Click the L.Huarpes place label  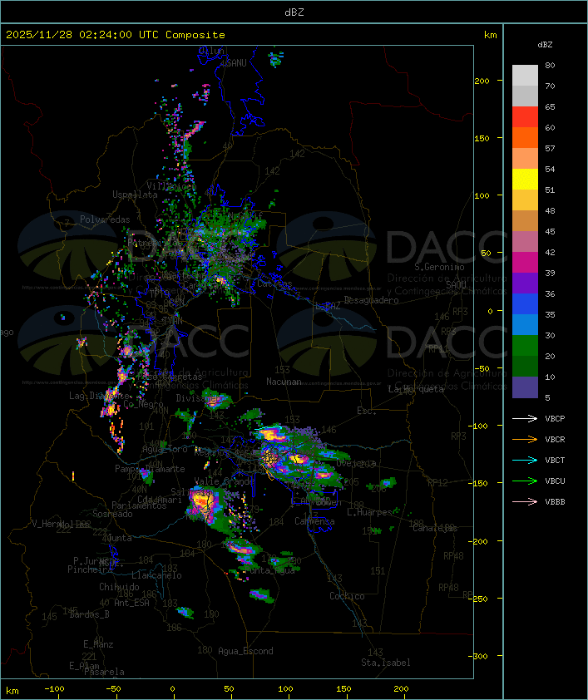click(x=369, y=512)
